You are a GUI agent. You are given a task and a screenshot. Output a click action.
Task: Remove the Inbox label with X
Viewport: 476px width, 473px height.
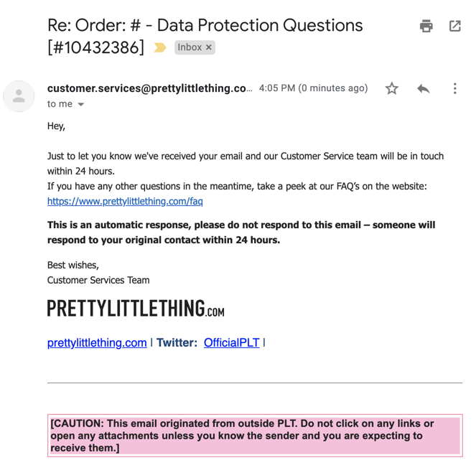[x=209, y=47]
